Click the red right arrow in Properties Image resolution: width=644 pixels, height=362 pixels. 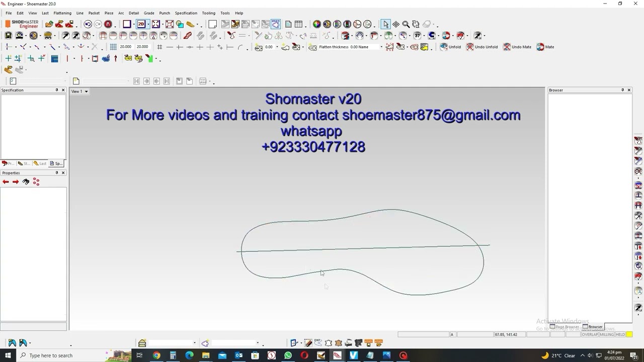coord(16,182)
